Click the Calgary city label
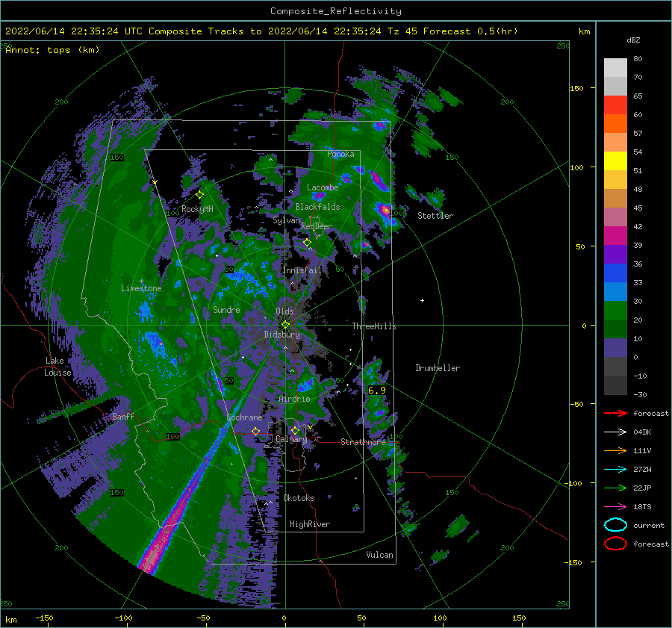Viewport: 672px width, 628px height. click(291, 439)
